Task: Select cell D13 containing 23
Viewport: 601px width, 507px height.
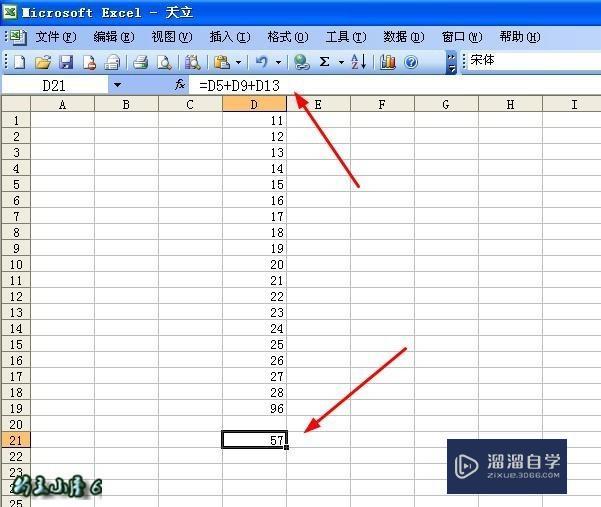Action: point(254,312)
